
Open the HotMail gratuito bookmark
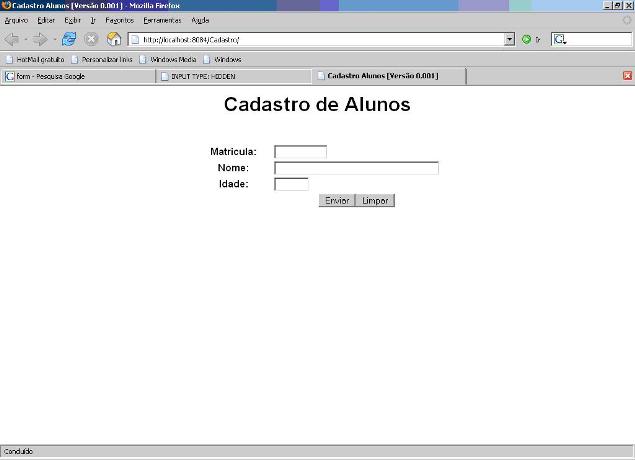[x=35, y=60]
